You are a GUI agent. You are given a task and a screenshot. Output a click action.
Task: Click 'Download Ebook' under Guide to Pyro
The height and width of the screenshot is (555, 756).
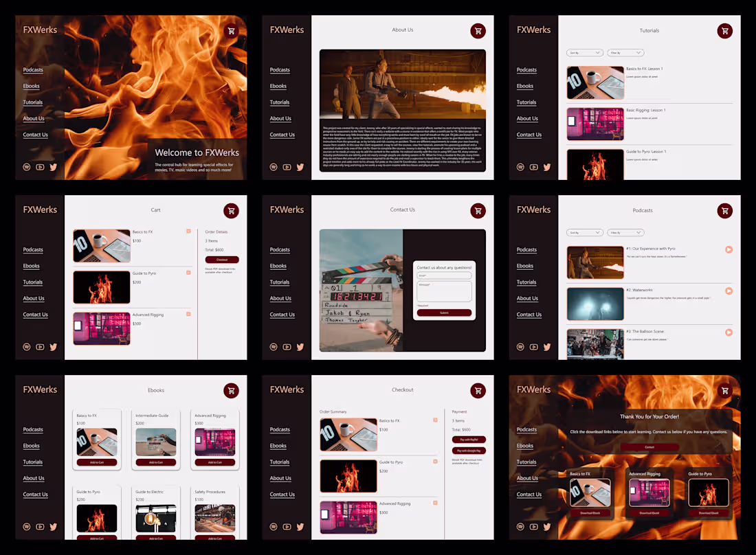coord(708,512)
